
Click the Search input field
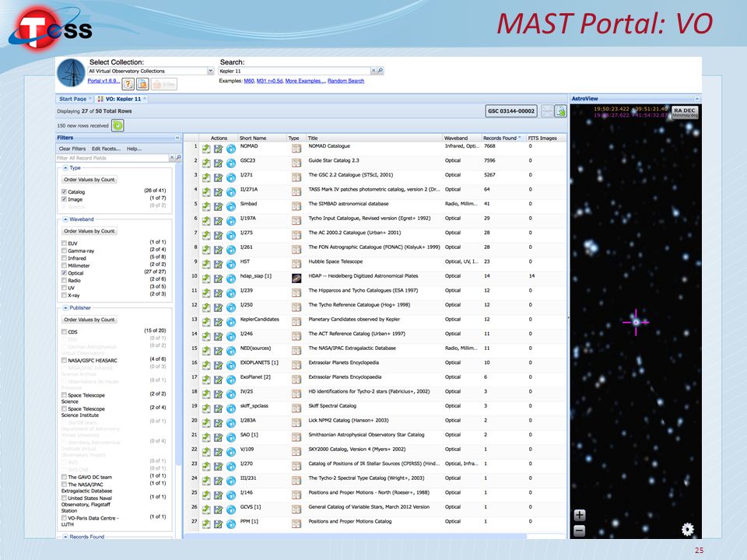click(x=294, y=71)
